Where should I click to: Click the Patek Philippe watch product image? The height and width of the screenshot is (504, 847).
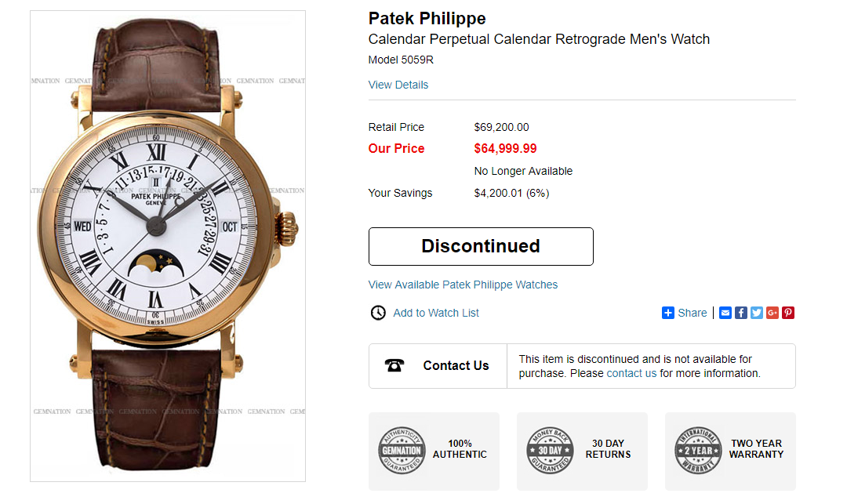(x=168, y=246)
